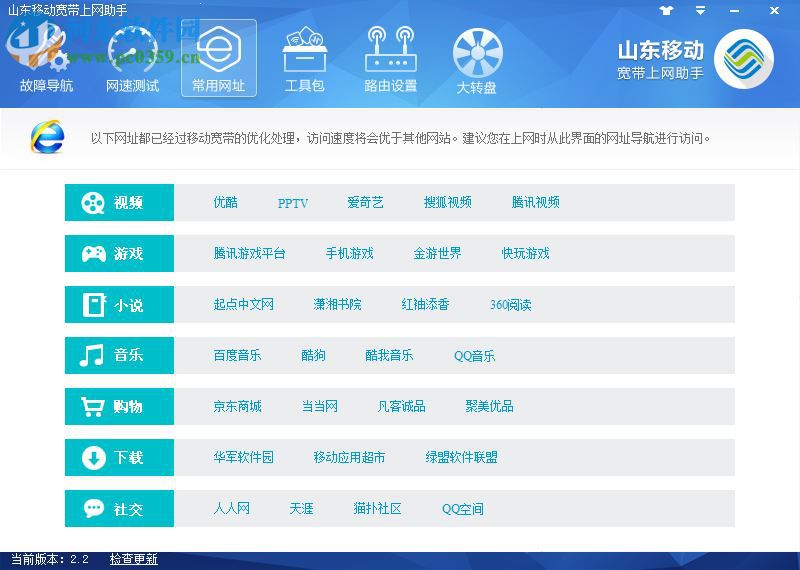Open the 路由设置 router settings icon

[391, 59]
